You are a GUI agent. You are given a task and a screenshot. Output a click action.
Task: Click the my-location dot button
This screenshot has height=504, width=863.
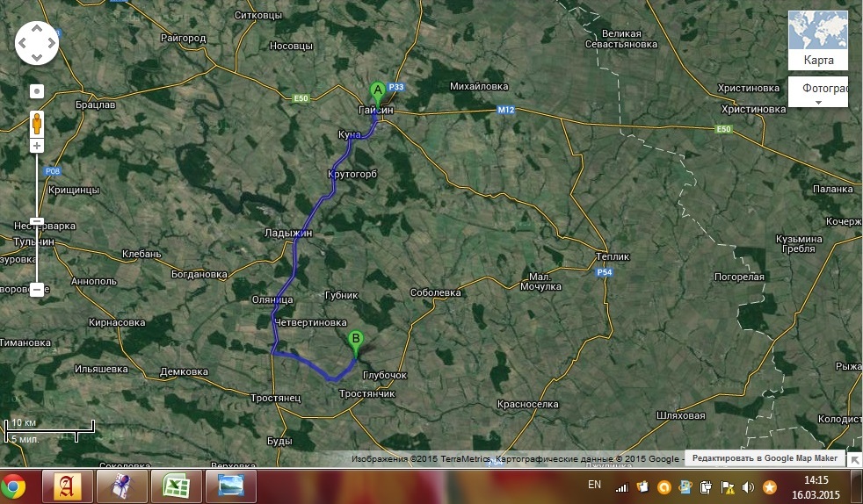(x=37, y=90)
